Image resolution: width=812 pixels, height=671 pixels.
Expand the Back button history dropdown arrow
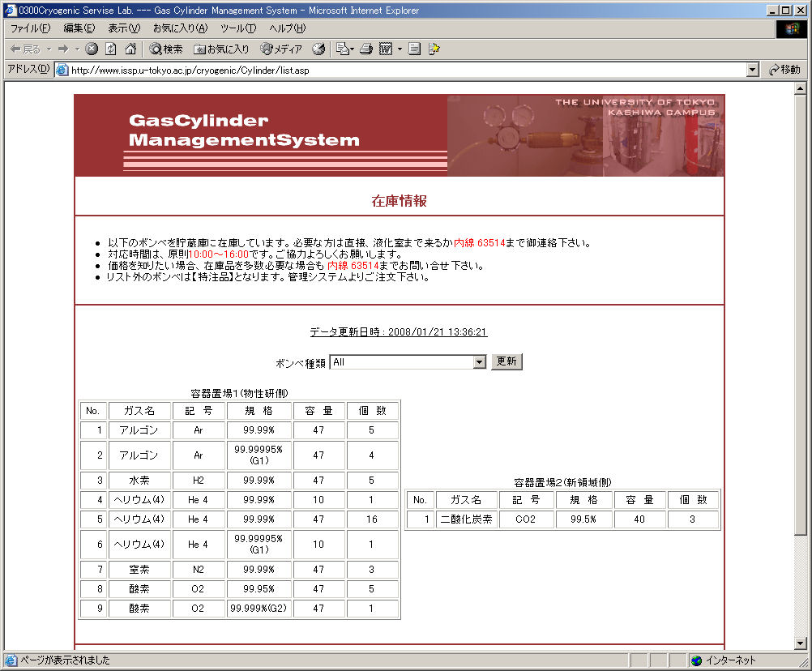(49, 49)
